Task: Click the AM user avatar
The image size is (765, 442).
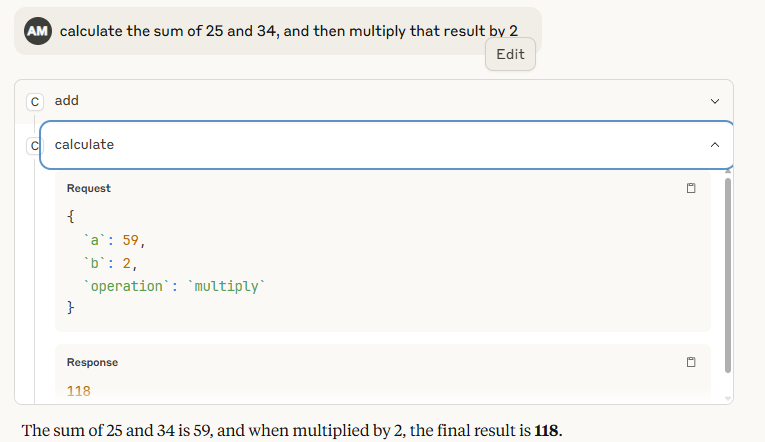Action: [38, 31]
